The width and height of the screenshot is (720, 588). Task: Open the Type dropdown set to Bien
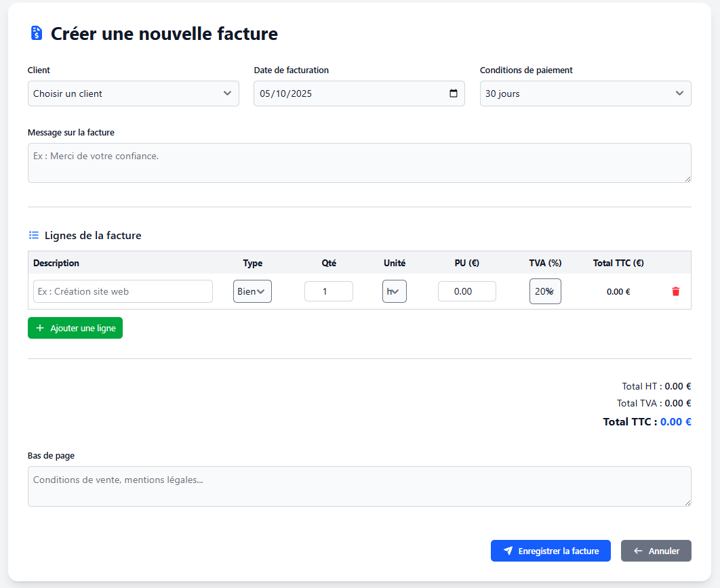[252, 291]
